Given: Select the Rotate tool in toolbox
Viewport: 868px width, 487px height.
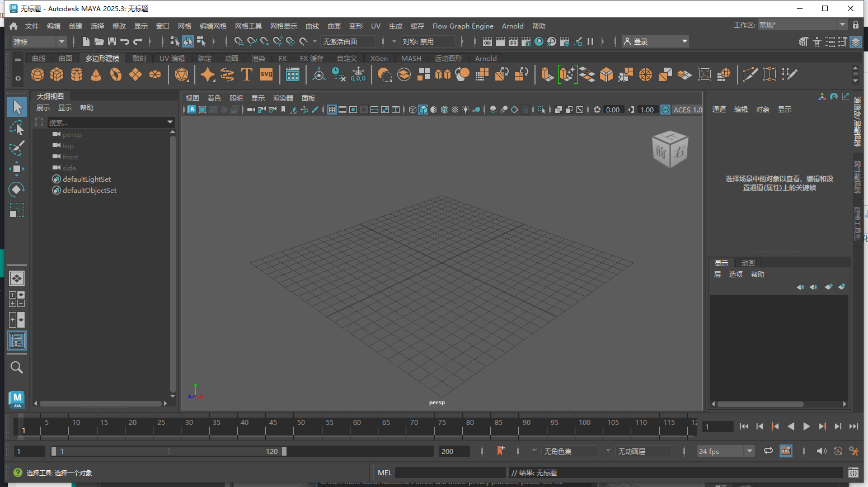Looking at the screenshot, I should point(17,190).
